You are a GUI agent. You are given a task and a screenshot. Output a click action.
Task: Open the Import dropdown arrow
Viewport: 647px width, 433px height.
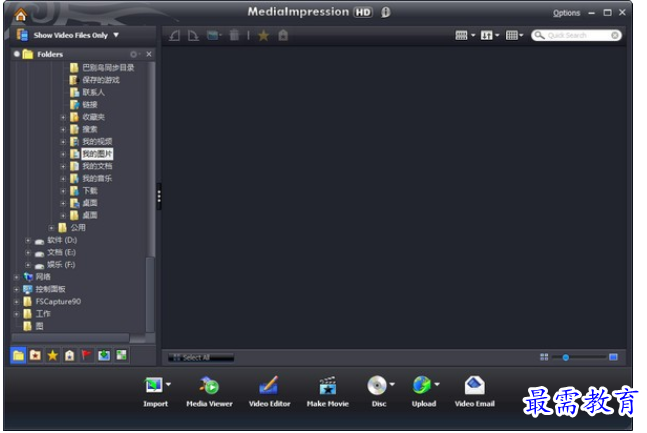[x=168, y=384]
